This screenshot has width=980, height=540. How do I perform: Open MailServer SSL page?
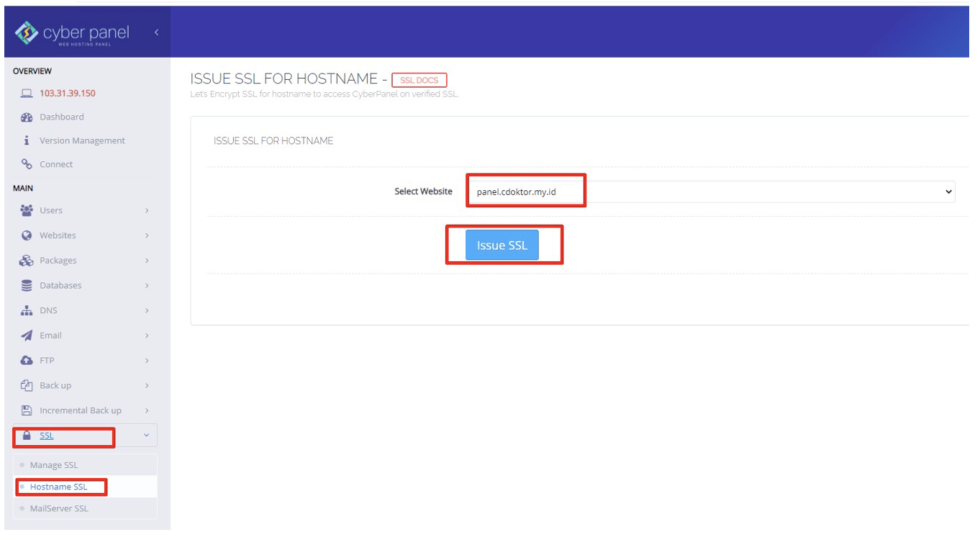coord(59,508)
